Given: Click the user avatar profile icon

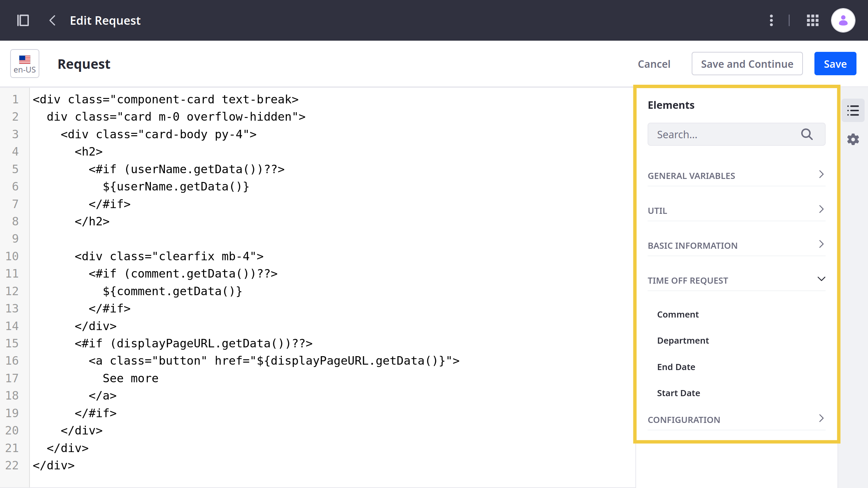Looking at the screenshot, I should (843, 20).
